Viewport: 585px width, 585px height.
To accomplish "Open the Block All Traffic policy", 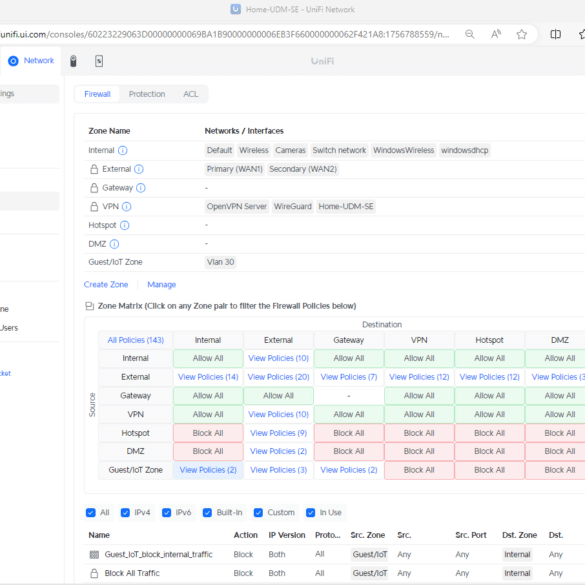I will coord(132,573).
